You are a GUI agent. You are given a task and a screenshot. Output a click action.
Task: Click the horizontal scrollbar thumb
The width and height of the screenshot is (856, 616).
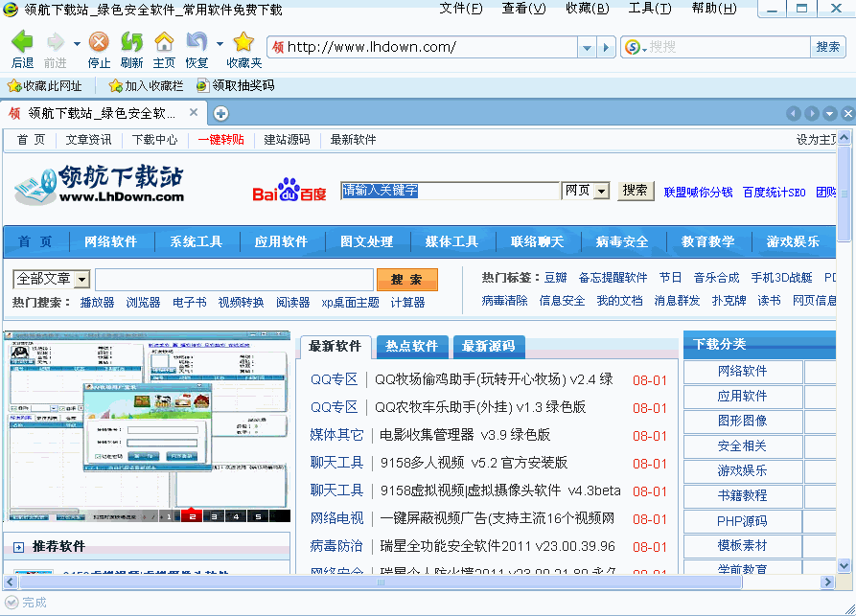pyautogui.click(x=381, y=582)
